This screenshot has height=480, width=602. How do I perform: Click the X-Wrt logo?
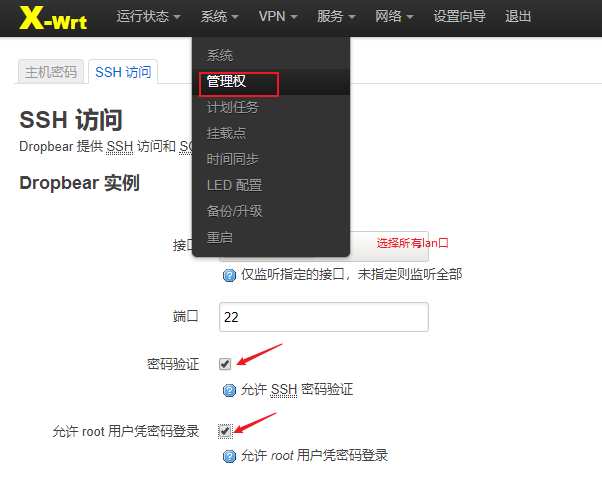53,18
